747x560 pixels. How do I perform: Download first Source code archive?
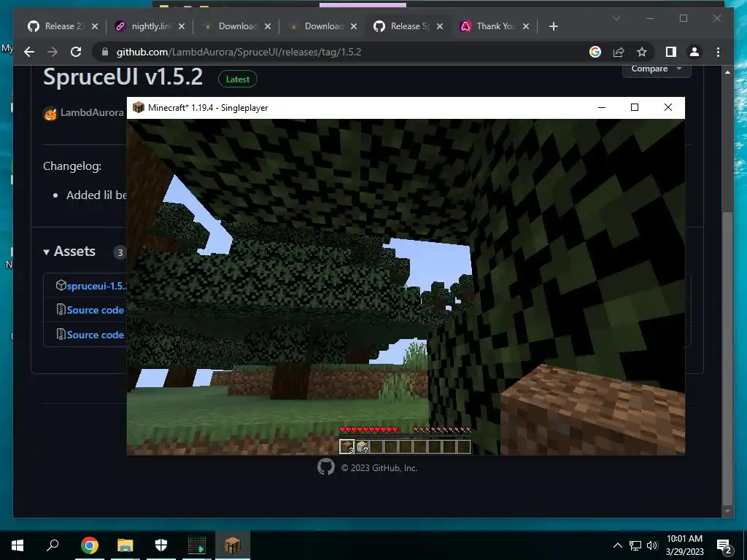click(96, 310)
